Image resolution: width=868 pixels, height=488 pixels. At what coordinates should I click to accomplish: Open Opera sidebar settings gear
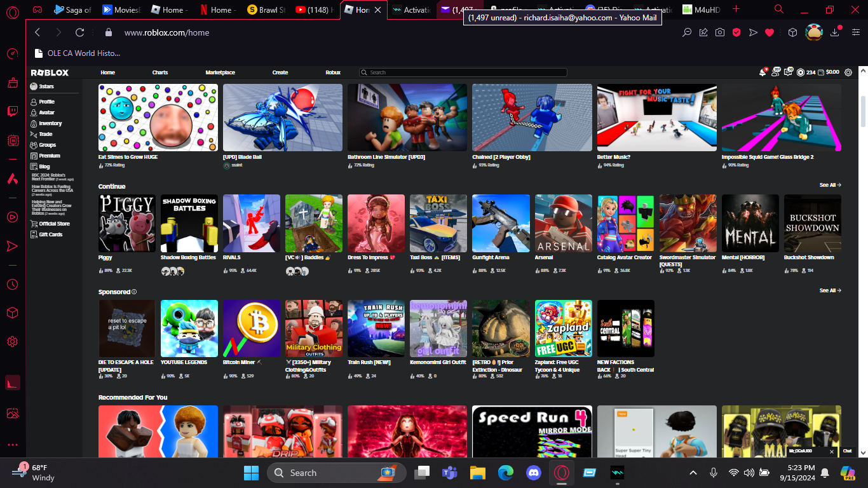[x=12, y=342]
